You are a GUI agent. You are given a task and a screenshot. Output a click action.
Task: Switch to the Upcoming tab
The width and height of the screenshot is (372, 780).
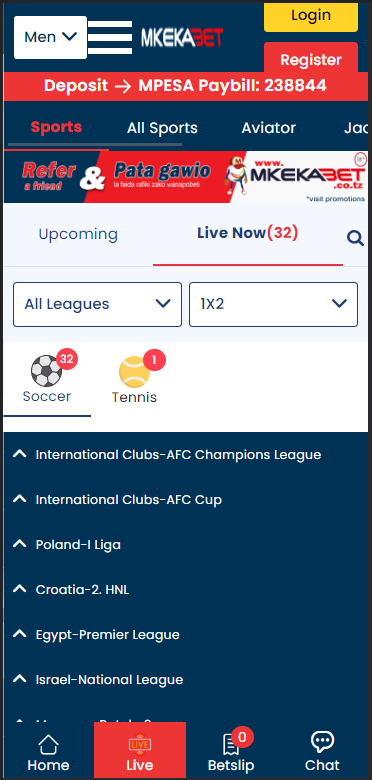pyautogui.click(x=78, y=234)
